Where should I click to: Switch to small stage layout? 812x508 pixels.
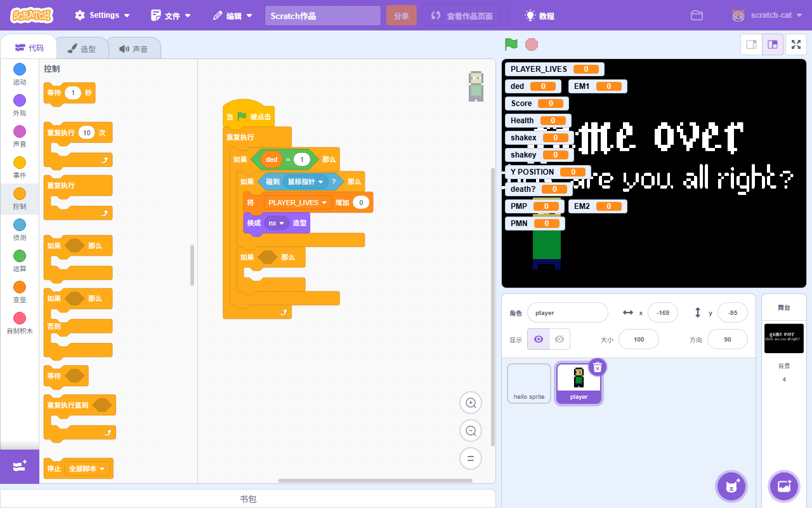[x=751, y=44]
